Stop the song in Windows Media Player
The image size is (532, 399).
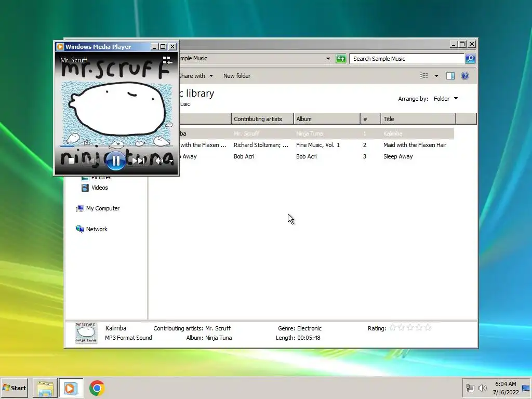(71, 161)
